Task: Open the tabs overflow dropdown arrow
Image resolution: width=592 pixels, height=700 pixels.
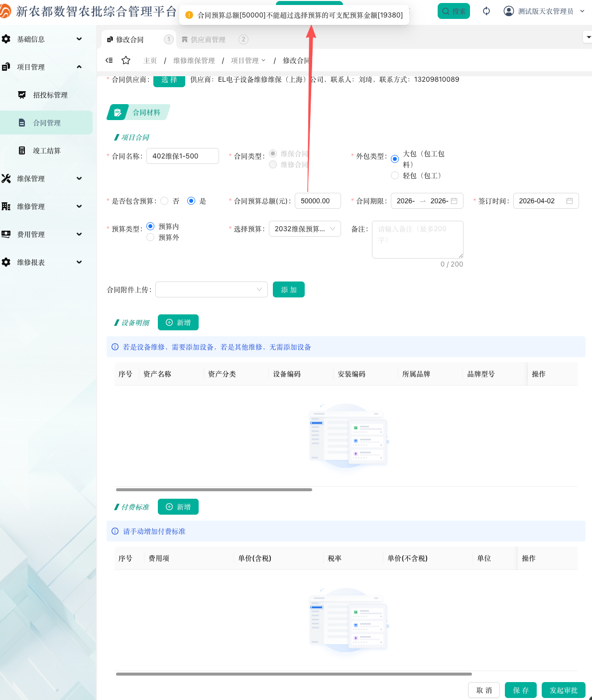Action: [588, 37]
